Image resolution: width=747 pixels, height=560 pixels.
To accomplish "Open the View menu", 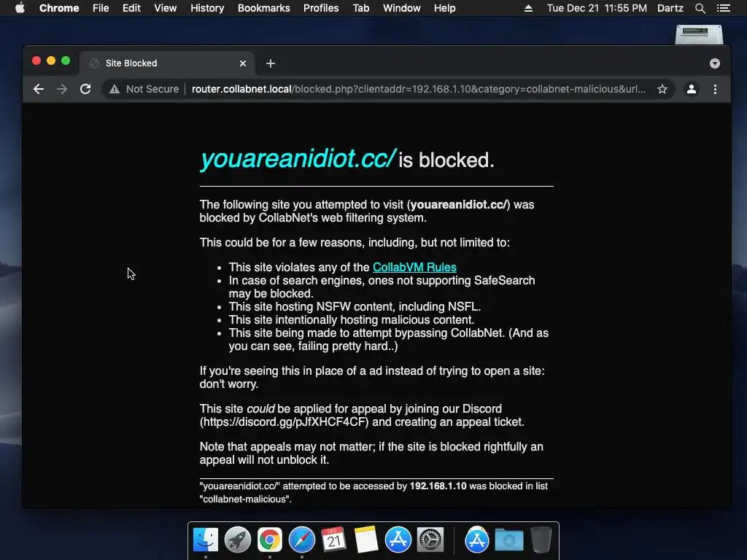I will tap(166, 8).
